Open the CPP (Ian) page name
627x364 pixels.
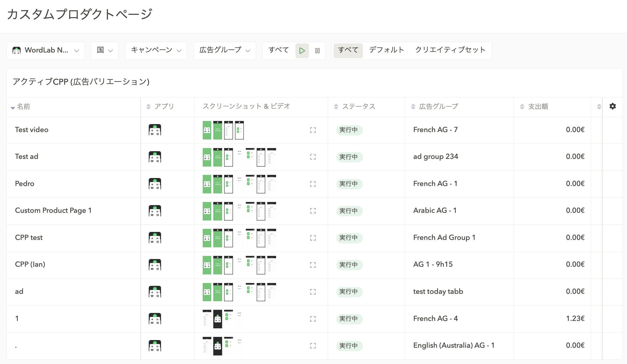point(30,264)
